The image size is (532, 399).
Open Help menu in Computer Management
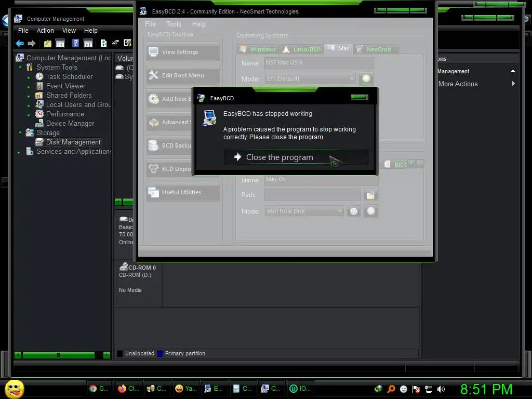click(90, 31)
